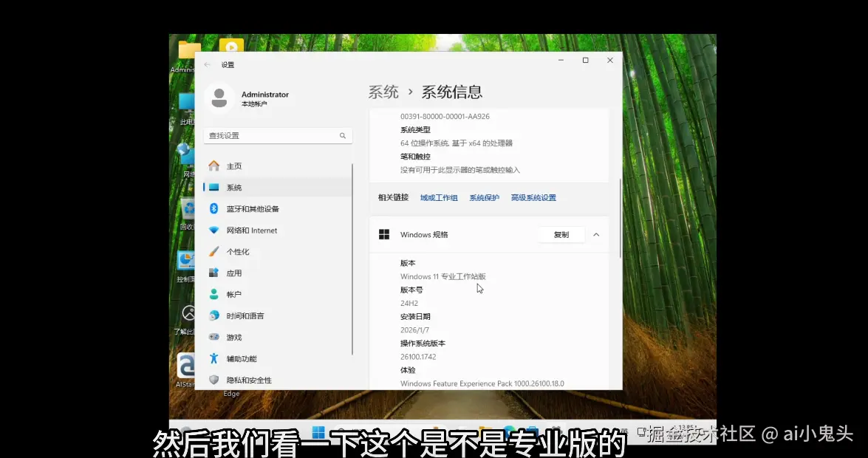Click the 24H2 version value
The width and height of the screenshot is (868, 458).
pyautogui.click(x=409, y=304)
